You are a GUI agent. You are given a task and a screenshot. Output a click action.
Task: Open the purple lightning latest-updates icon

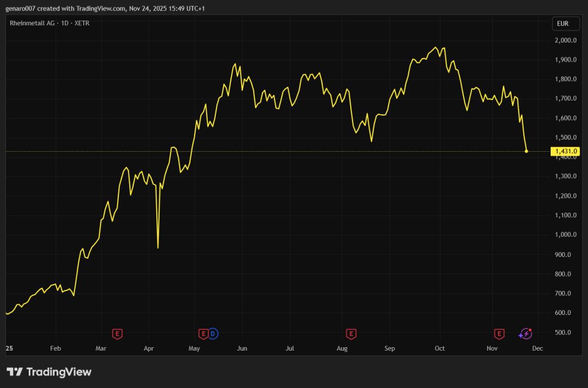point(525,333)
